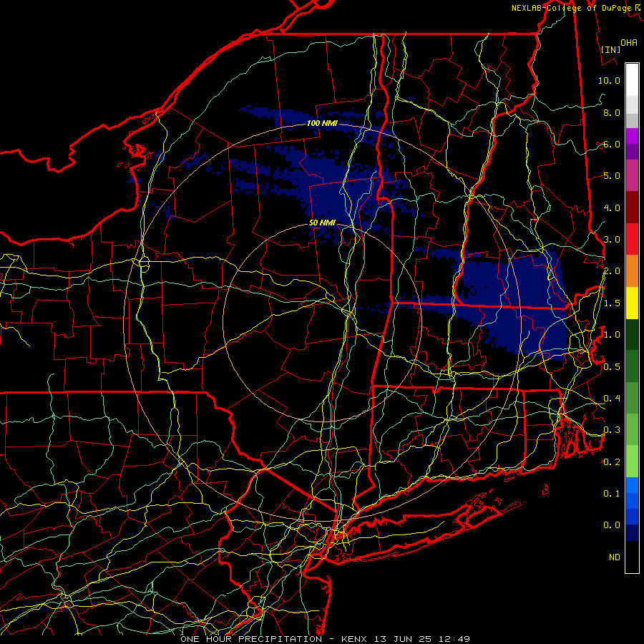Click the 1.0 legend value
This screenshot has height=644, width=644.
612,335
